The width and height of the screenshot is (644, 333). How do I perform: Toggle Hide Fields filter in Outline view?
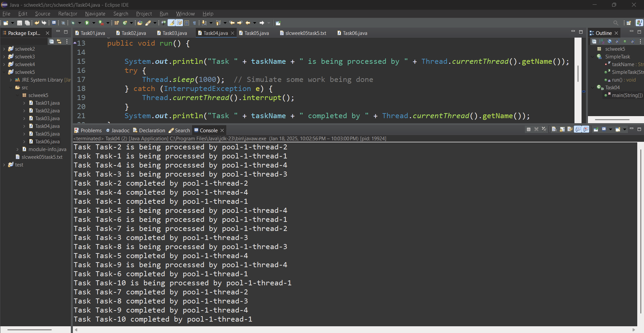pyautogui.click(x=609, y=41)
